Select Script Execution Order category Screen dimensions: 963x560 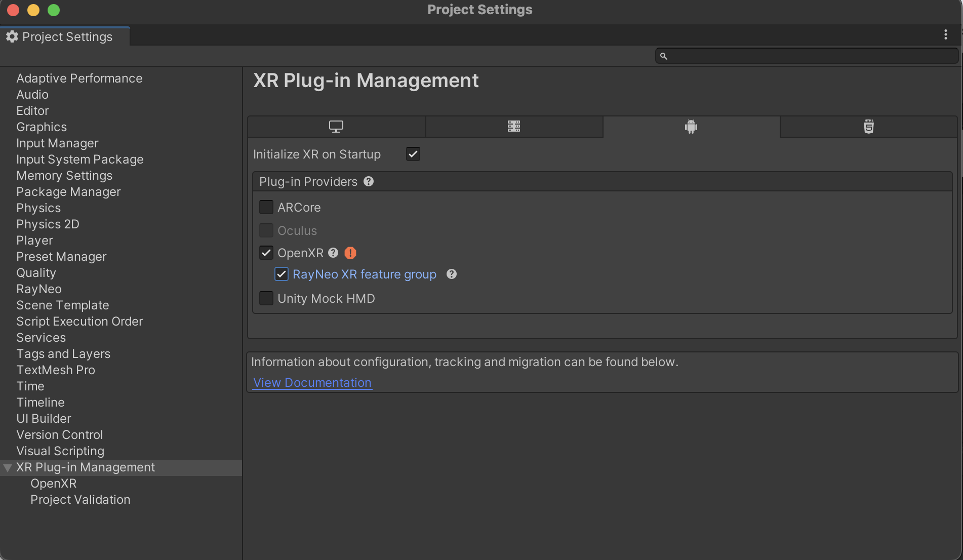pos(79,322)
